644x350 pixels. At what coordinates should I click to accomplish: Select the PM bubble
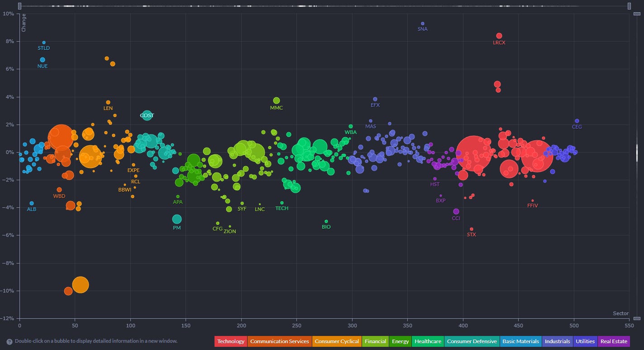(x=177, y=219)
